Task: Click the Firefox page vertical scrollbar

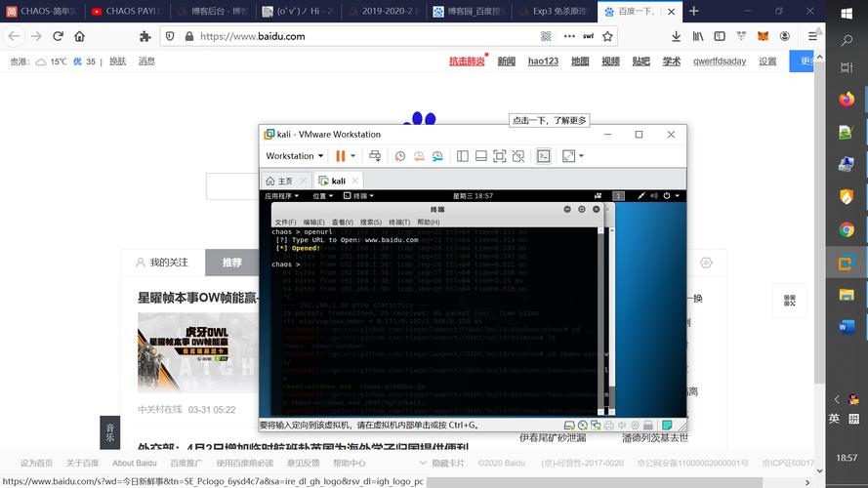Action: [x=820, y=222]
